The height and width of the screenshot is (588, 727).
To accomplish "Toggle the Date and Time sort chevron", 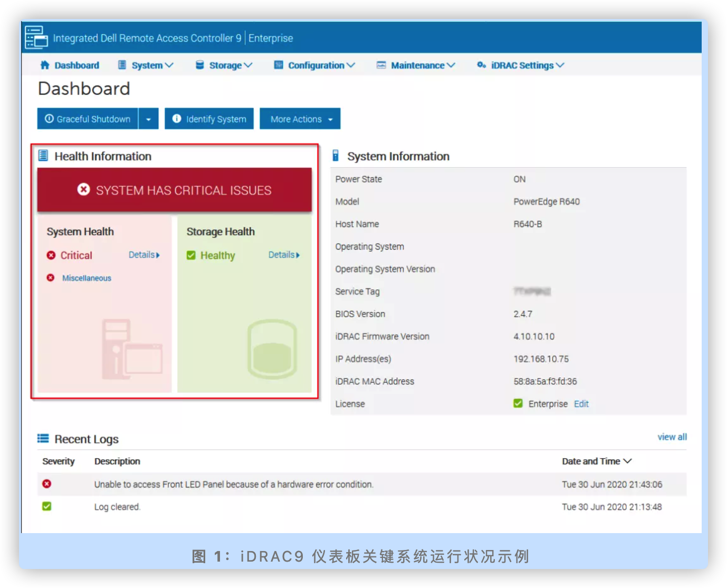I will (627, 461).
